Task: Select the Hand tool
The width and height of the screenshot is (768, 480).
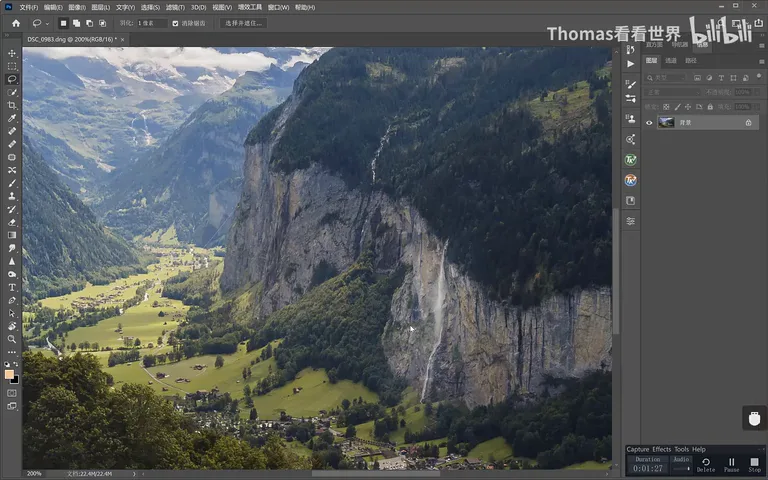Action: click(x=12, y=326)
